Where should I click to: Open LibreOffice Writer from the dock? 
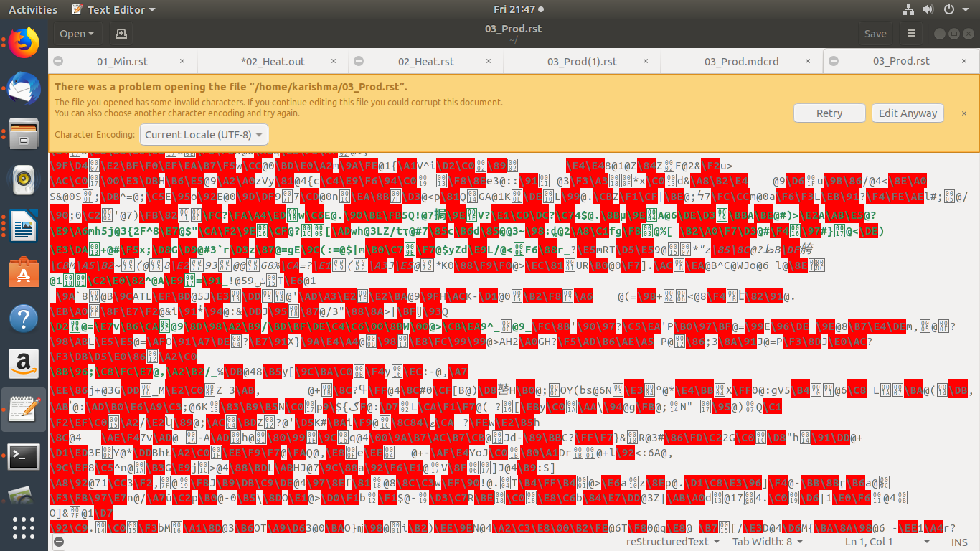[x=24, y=227]
